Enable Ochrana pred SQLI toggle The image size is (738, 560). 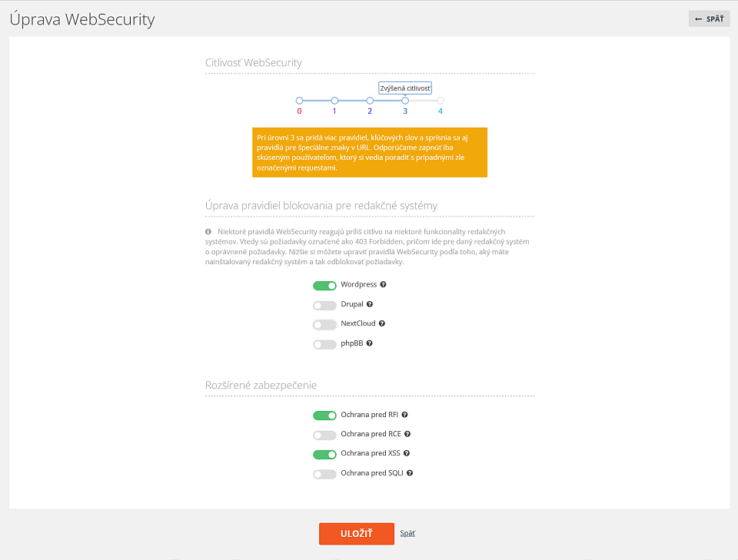click(324, 474)
